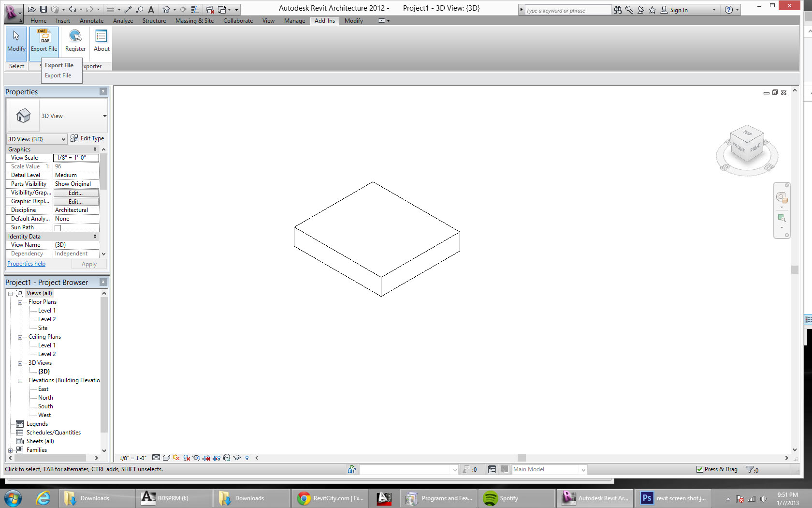Image resolution: width=812 pixels, height=508 pixels.
Task: Click the Save icon in quick access toolbar
Action: 43,9
